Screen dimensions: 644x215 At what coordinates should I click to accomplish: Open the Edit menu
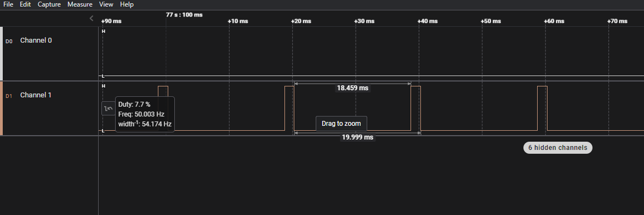[x=25, y=4]
